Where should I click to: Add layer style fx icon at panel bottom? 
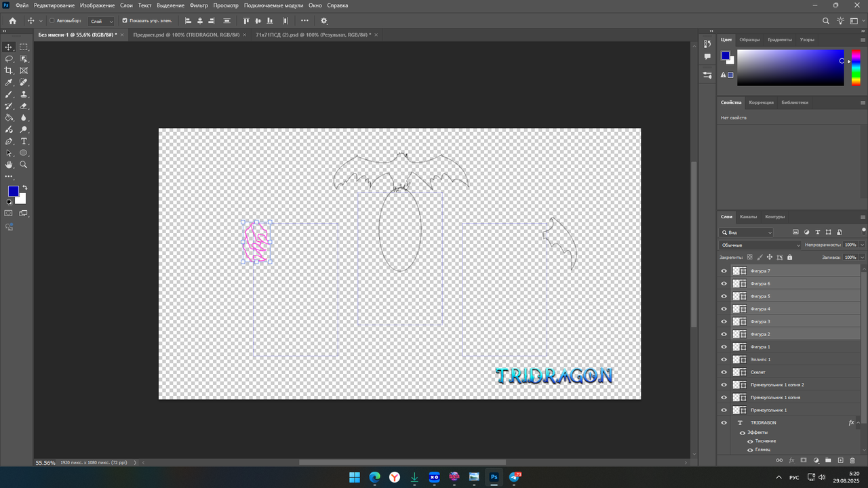(x=791, y=460)
